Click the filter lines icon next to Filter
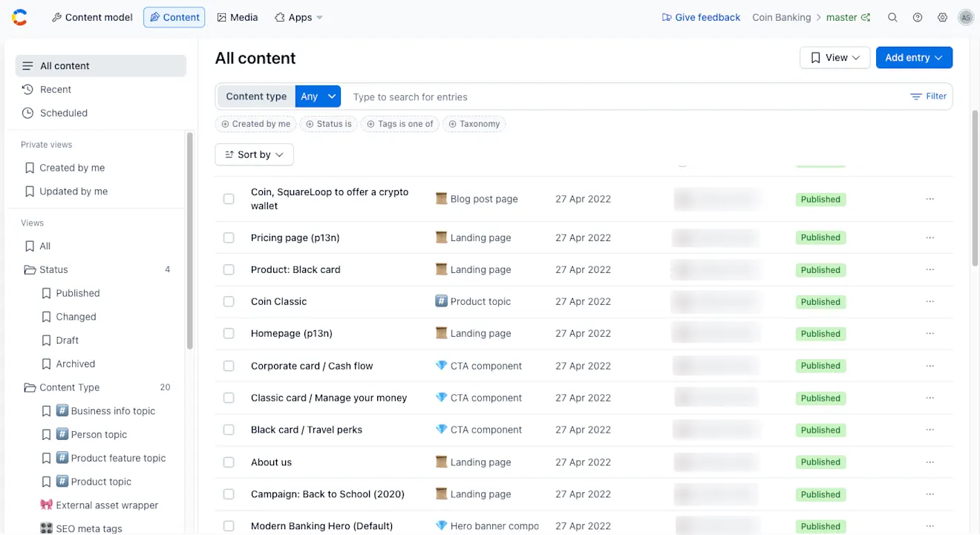The image size is (980, 535). click(916, 96)
